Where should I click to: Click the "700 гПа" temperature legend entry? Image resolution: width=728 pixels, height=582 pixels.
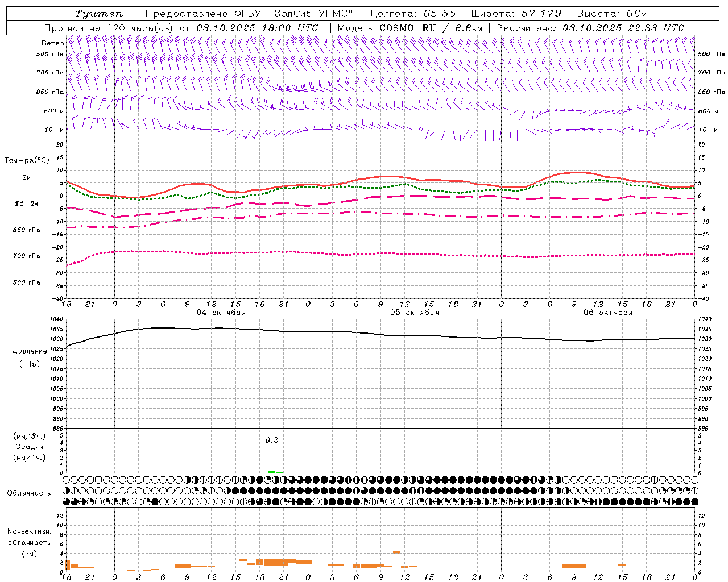pyautogui.click(x=26, y=256)
